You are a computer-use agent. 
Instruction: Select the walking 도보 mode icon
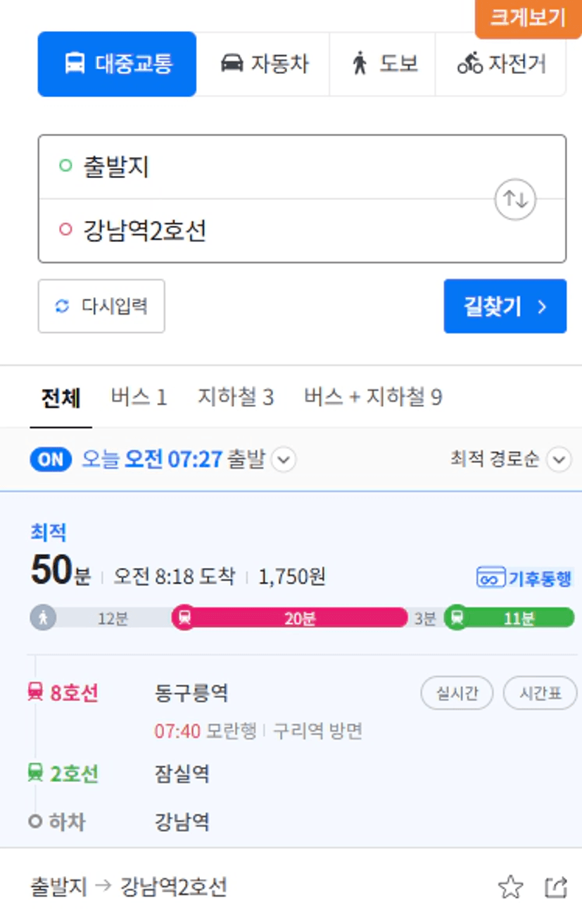360,64
